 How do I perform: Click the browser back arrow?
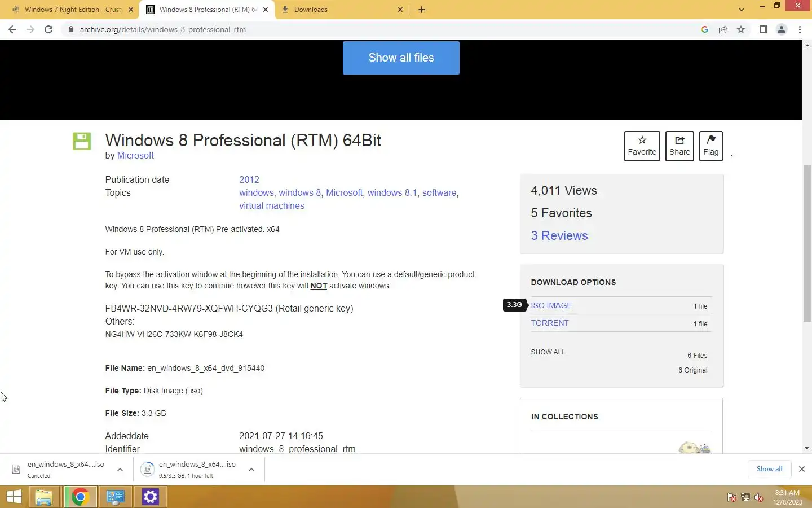click(x=12, y=29)
